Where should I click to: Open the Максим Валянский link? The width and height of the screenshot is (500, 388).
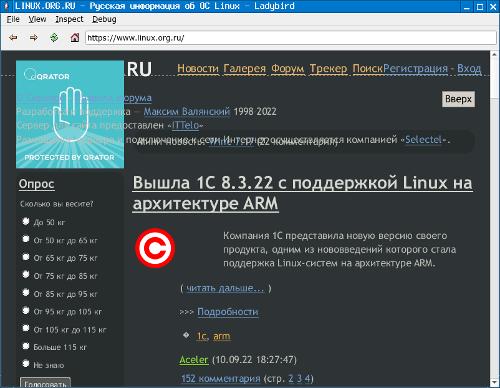tap(187, 111)
